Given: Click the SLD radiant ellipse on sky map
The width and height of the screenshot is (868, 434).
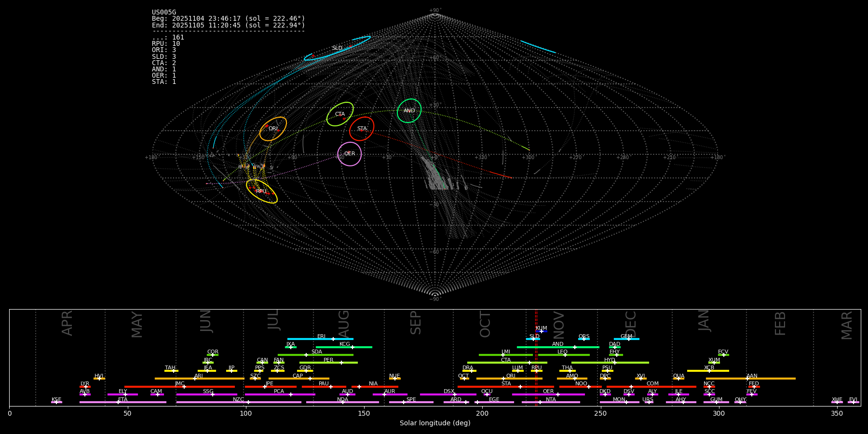Looking at the screenshot, I should coord(337,48).
